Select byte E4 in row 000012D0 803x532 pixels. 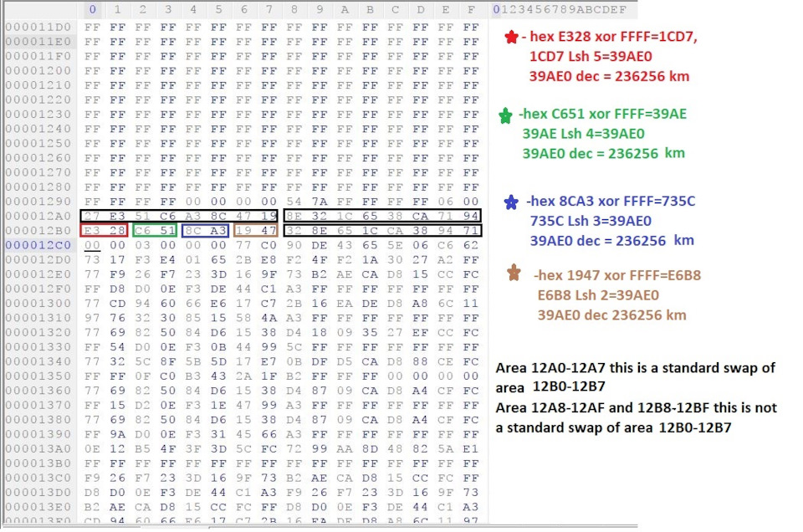(x=168, y=259)
